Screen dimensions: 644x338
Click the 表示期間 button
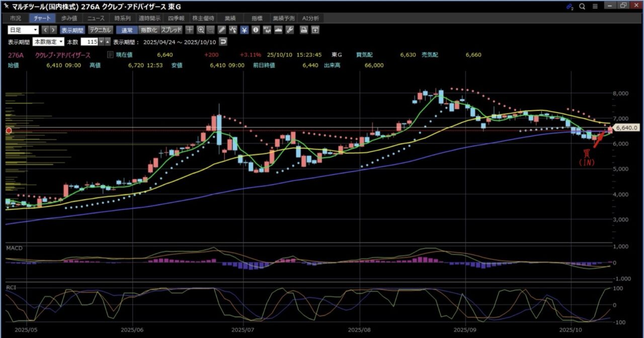pos(72,30)
